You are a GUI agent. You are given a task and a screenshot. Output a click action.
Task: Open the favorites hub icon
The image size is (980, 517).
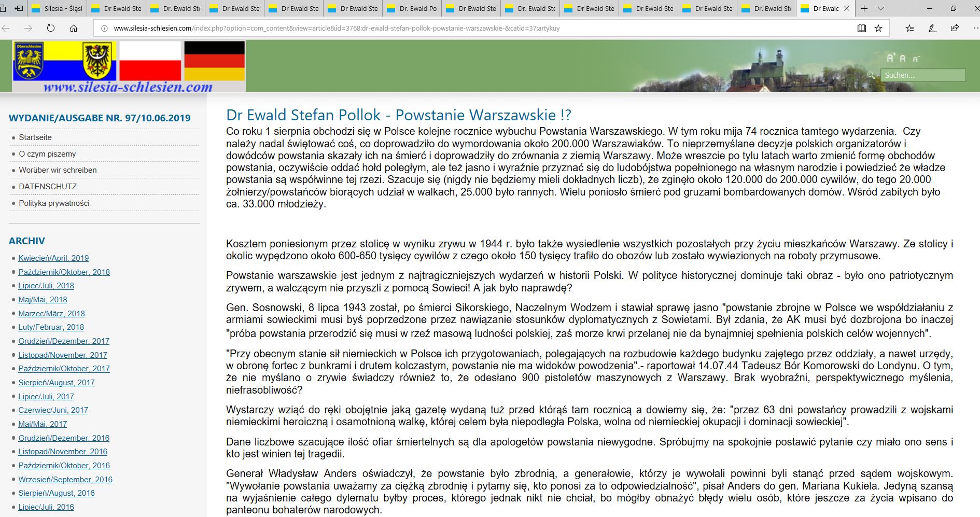coord(910,29)
